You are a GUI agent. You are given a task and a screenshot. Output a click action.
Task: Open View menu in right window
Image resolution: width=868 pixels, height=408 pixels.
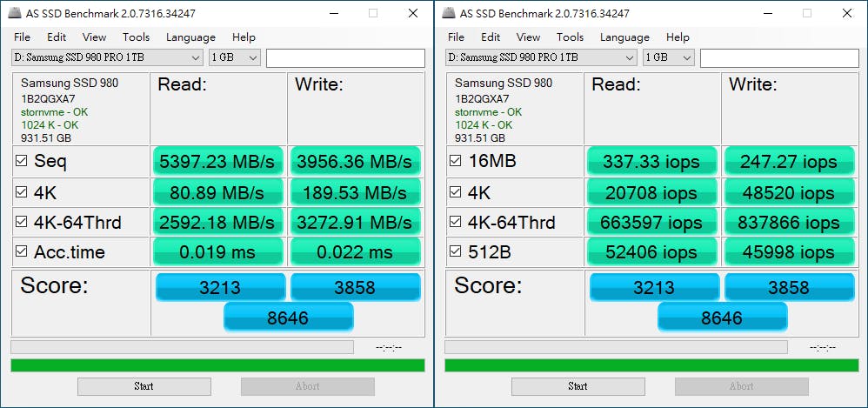pyautogui.click(x=528, y=37)
